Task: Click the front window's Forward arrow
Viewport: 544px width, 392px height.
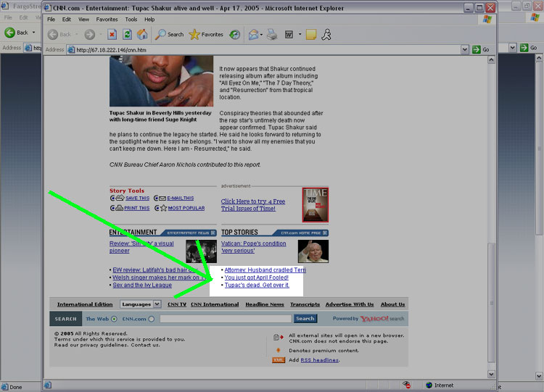Action: point(89,34)
